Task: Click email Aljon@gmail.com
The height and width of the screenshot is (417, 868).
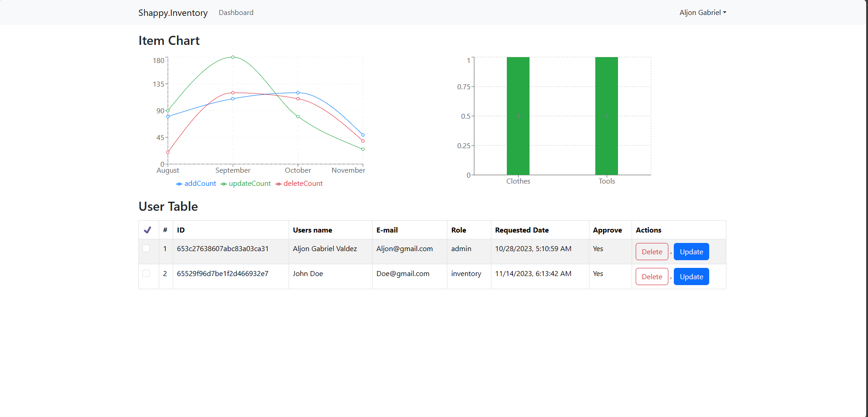Action: click(404, 248)
